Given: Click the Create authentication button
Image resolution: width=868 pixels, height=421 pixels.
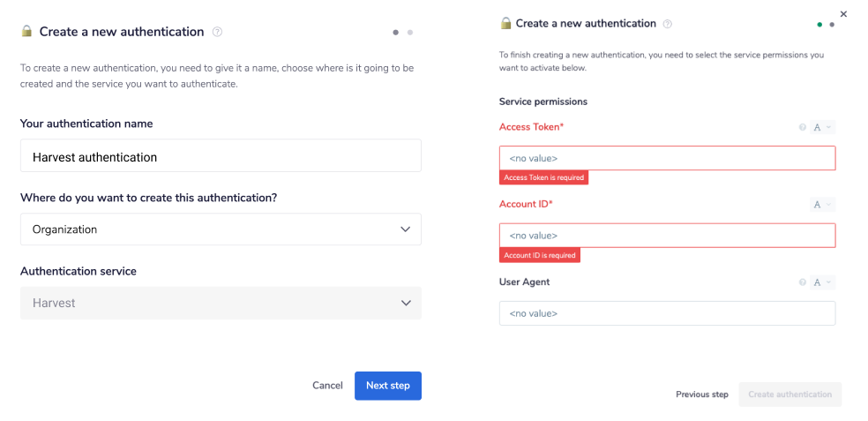Looking at the screenshot, I should [x=790, y=395].
